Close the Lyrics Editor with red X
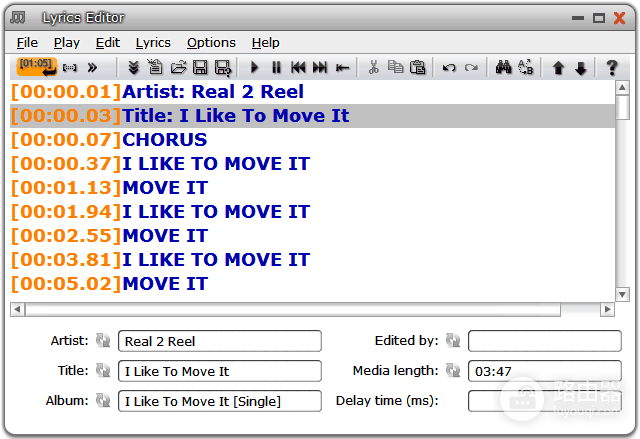 [620, 18]
